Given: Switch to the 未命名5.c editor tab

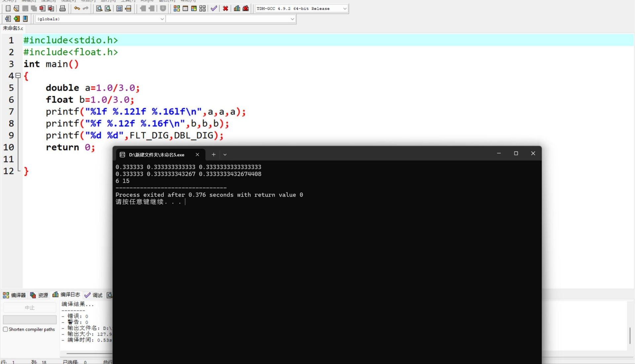Looking at the screenshot, I should click(x=13, y=28).
